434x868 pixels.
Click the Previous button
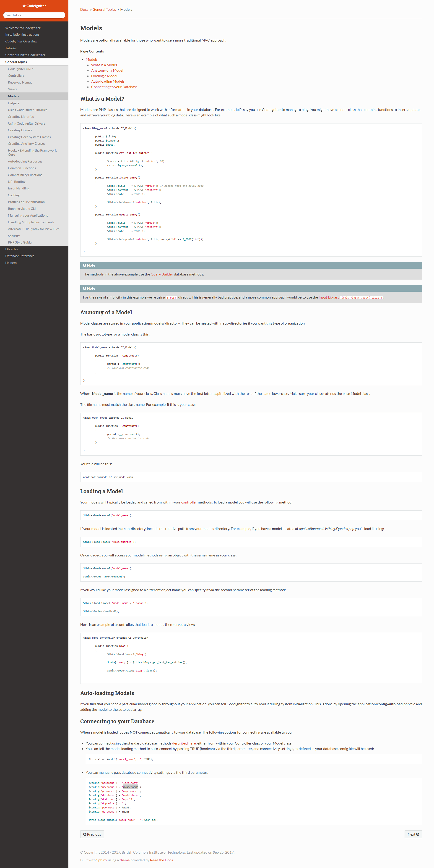pyautogui.click(x=92, y=834)
